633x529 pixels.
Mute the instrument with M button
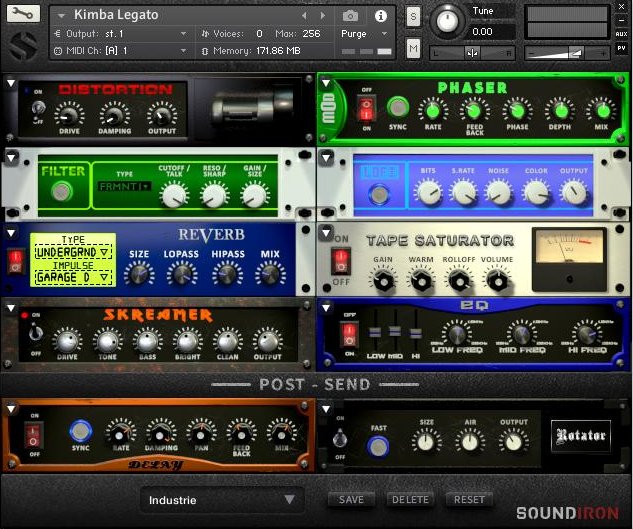[413, 49]
